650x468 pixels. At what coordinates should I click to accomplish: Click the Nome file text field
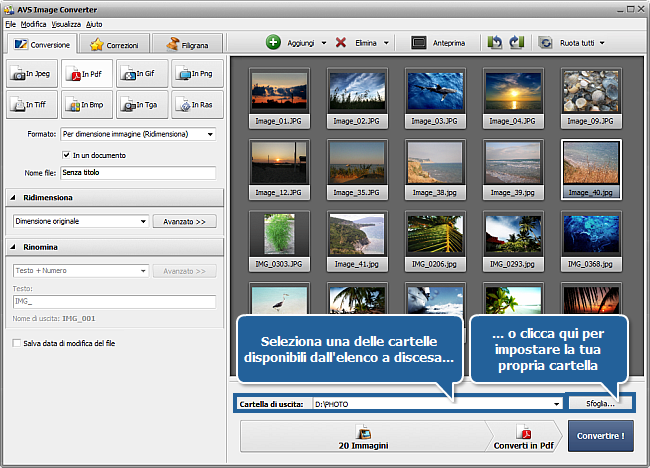pos(137,173)
